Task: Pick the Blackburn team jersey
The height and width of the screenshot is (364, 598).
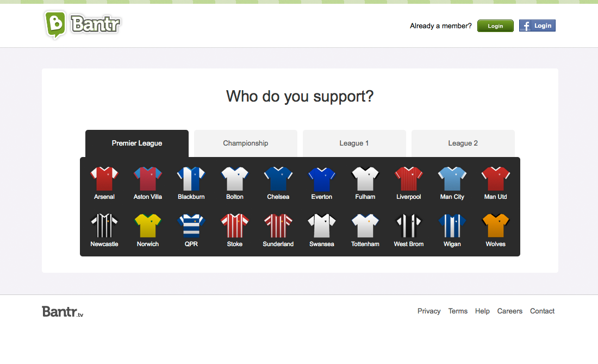Action: (x=191, y=179)
